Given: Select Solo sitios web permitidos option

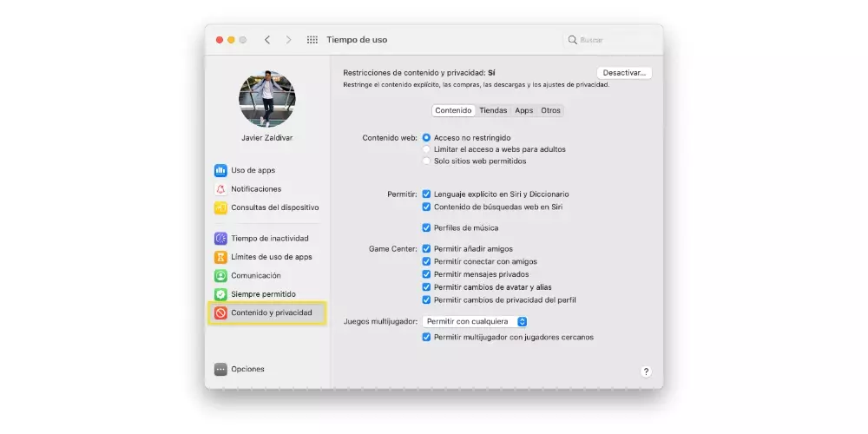Looking at the screenshot, I should click(426, 161).
